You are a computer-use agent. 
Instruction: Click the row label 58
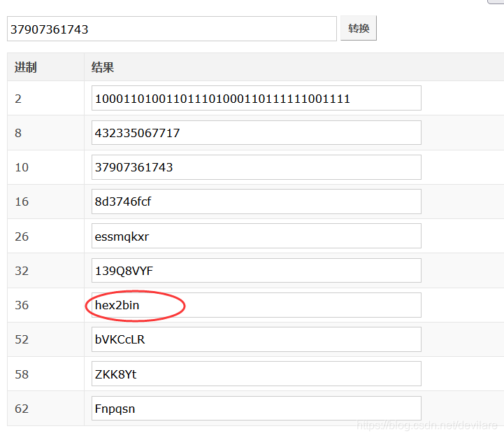click(22, 374)
